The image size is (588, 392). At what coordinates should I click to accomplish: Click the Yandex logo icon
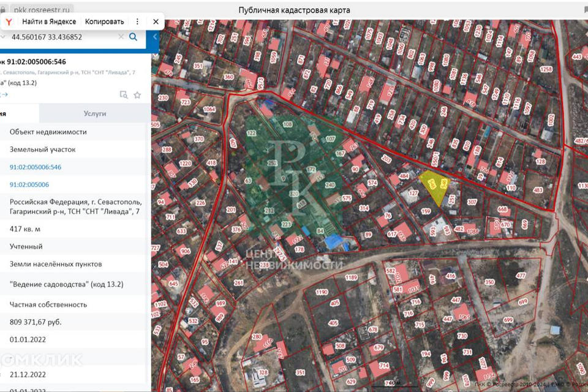click(9, 21)
